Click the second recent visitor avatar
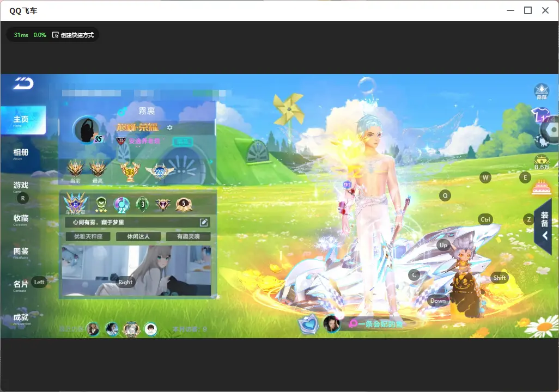 coord(112,329)
